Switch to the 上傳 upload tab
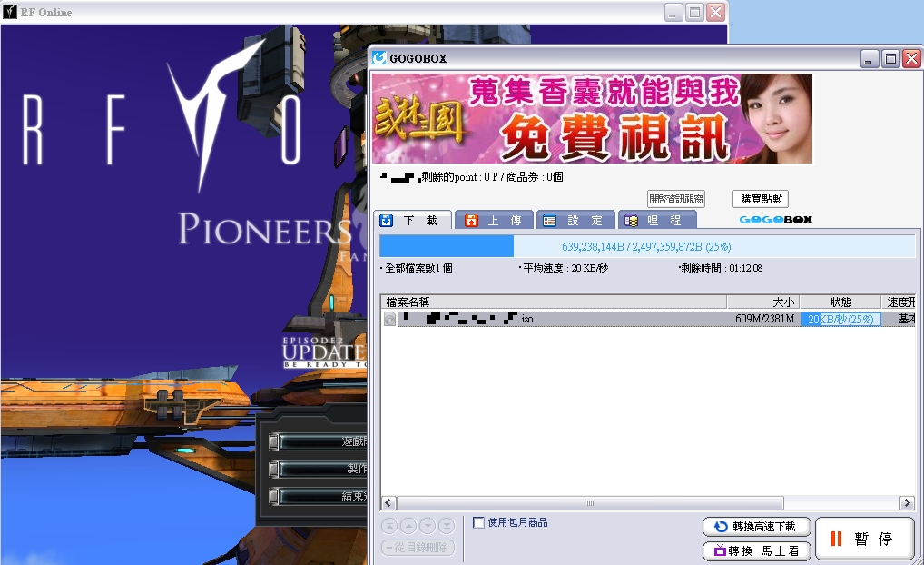Viewport: 924px width, 565px height. point(495,221)
